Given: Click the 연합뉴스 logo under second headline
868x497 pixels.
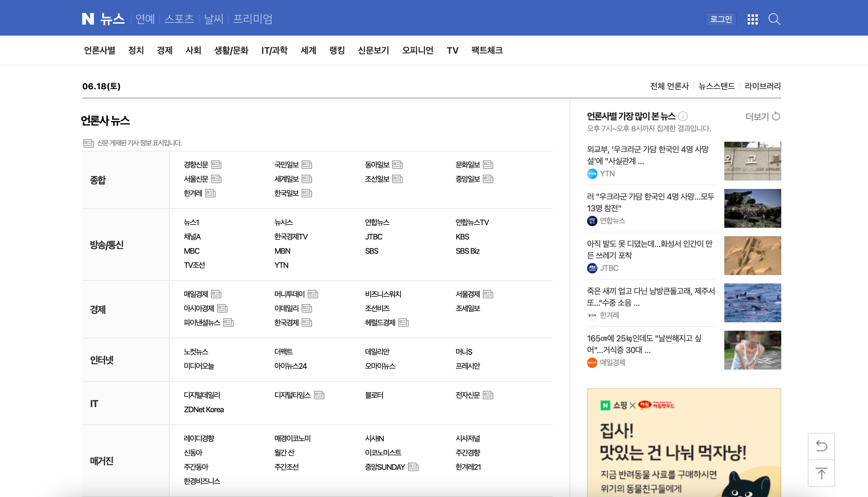Looking at the screenshot, I should (x=592, y=221).
